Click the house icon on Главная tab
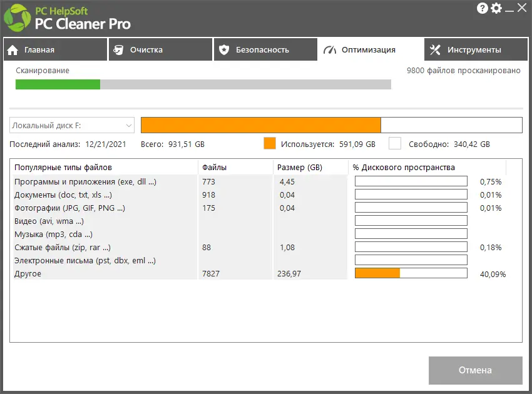Image resolution: width=532 pixels, height=394 pixels. point(13,50)
